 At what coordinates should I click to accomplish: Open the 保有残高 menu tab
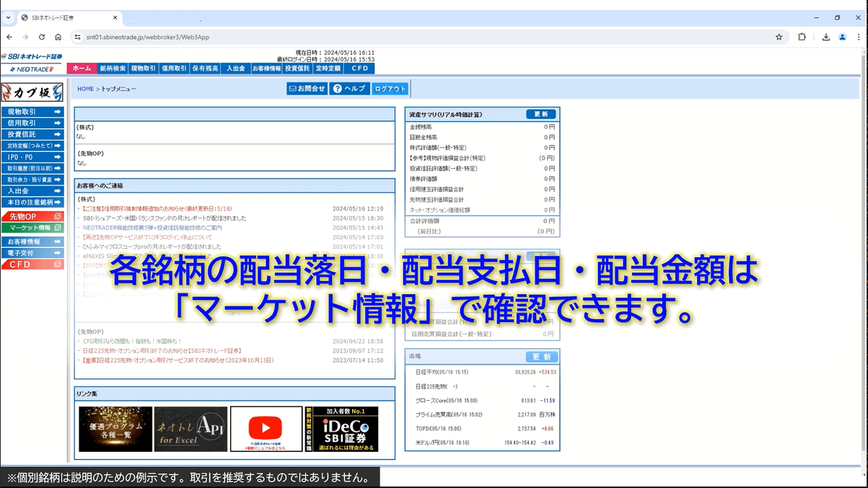205,68
